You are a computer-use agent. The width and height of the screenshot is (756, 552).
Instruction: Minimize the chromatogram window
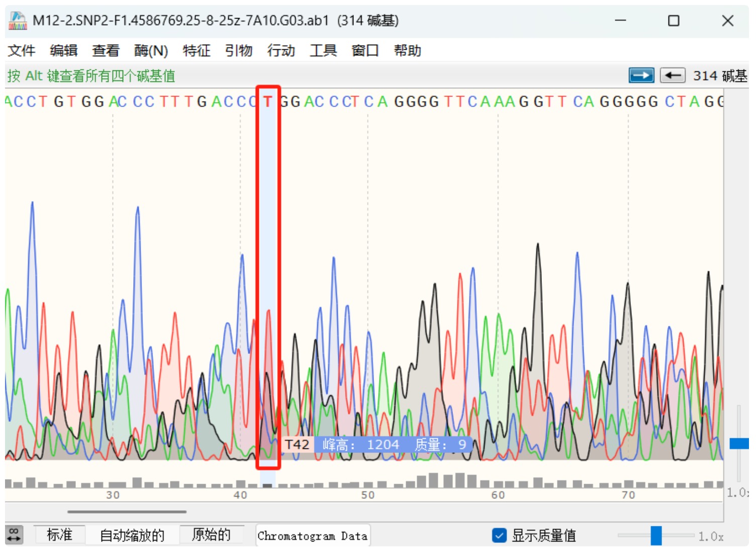click(x=620, y=21)
